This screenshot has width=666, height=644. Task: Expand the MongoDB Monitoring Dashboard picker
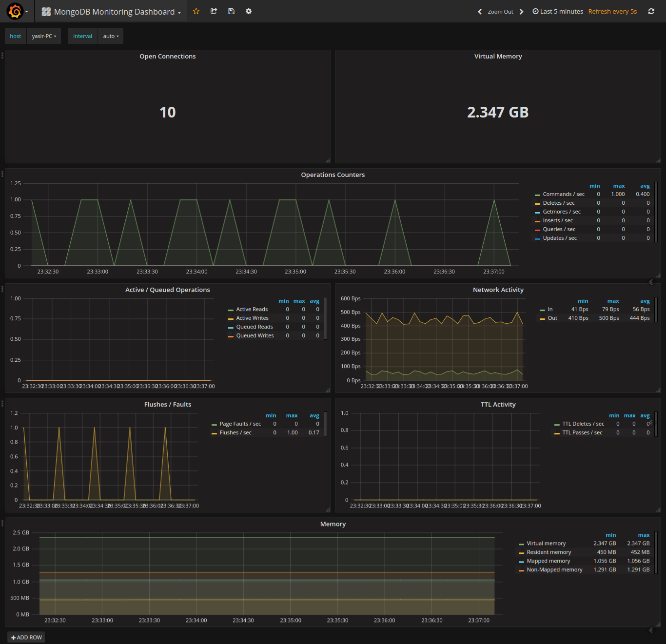[x=114, y=12]
